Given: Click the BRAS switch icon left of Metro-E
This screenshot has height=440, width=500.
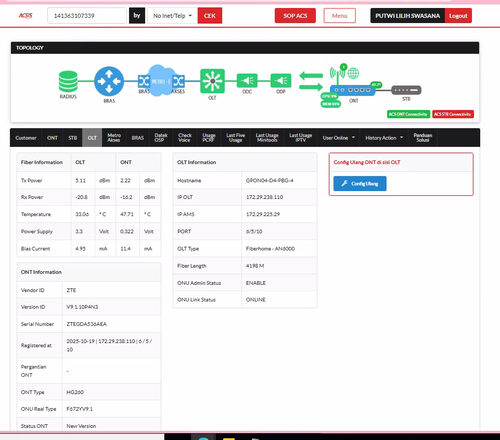Looking at the screenshot, I should pos(144,81).
